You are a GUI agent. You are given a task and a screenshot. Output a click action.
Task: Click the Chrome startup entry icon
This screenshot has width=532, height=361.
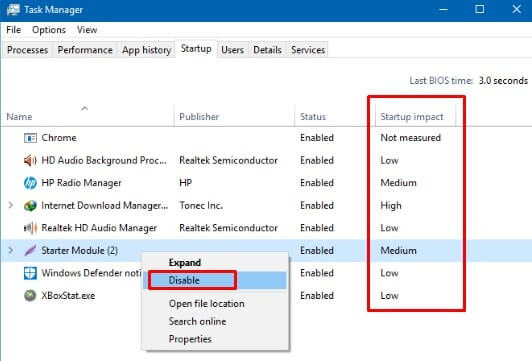(30, 138)
